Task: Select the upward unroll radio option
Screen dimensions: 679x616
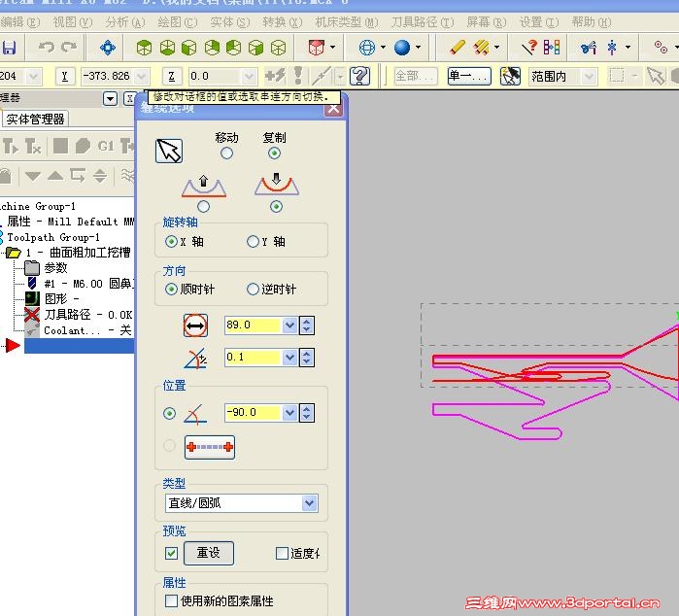Action: 204,207
